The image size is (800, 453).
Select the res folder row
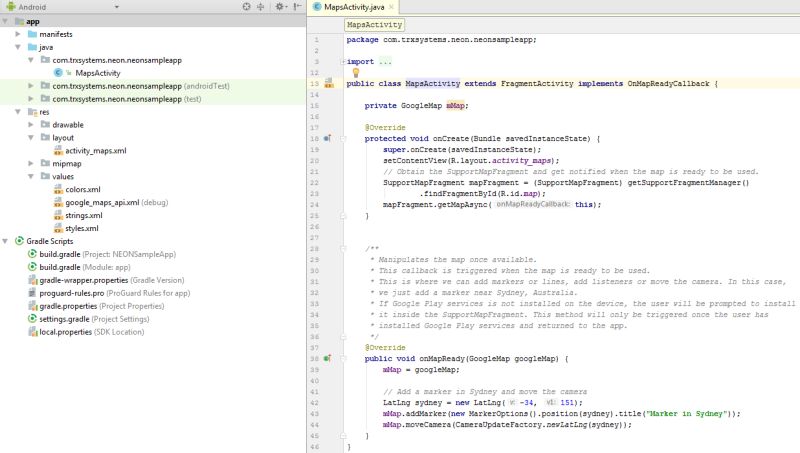coord(153,112)
